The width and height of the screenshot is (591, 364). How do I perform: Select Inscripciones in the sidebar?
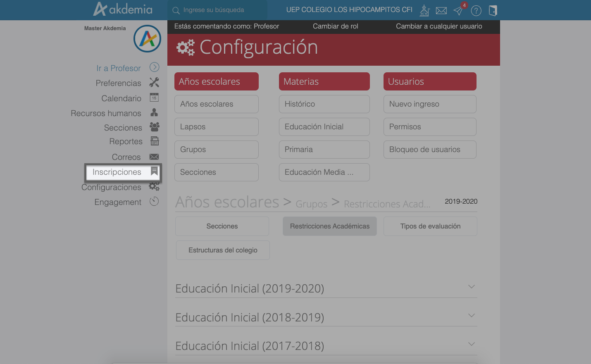pyautogui.click(x=117, y=172)
